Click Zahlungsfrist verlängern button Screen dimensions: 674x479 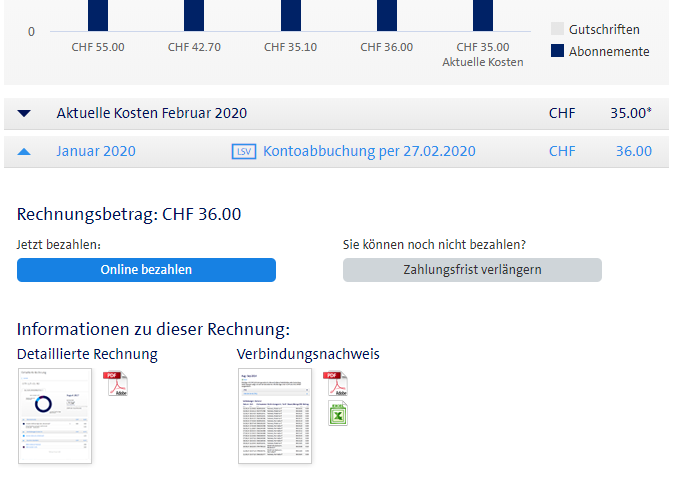[x=472, y=270]
